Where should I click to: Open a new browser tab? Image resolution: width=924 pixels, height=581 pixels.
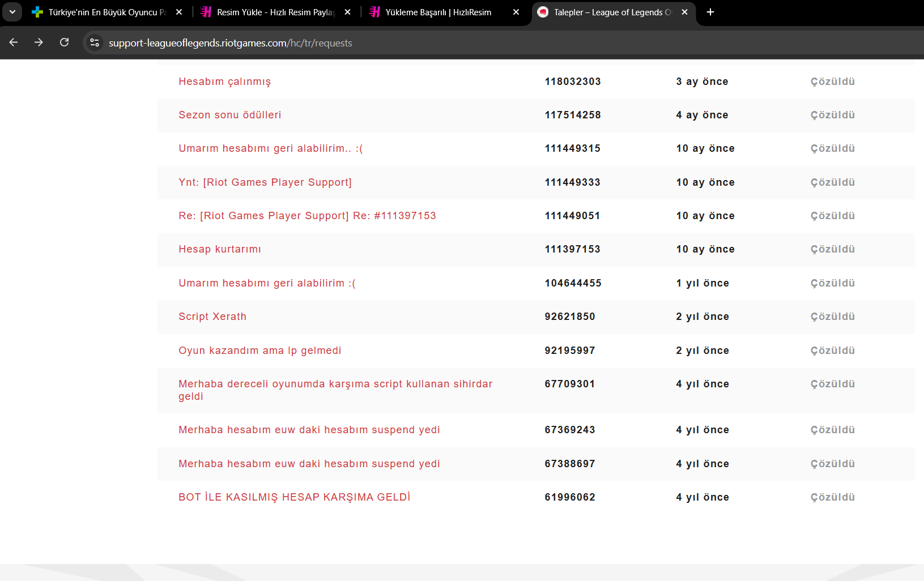click(710, 12)
